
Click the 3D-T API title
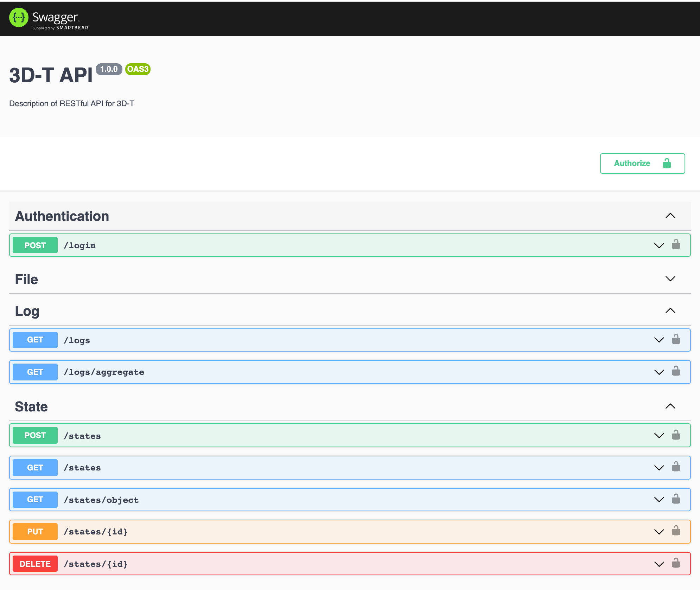pyautogui.click(x=51, y=75)
